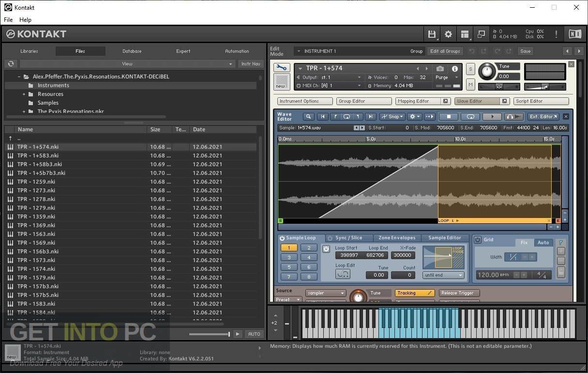Open the sampler source mode dropdown

coord(326,293)
